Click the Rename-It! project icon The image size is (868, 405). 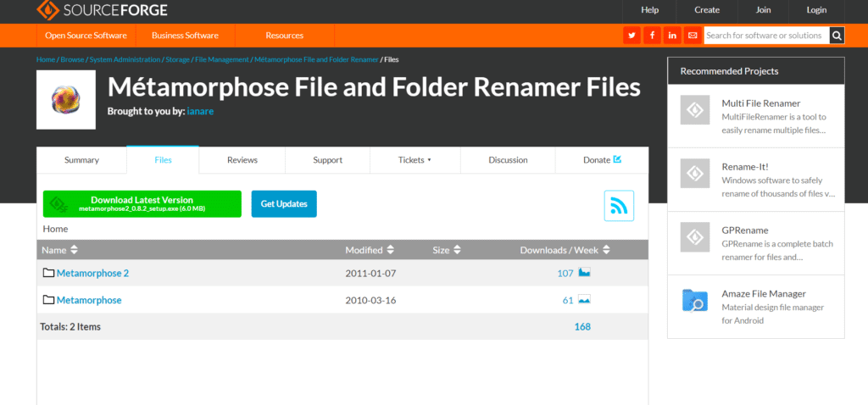[695, 173]
